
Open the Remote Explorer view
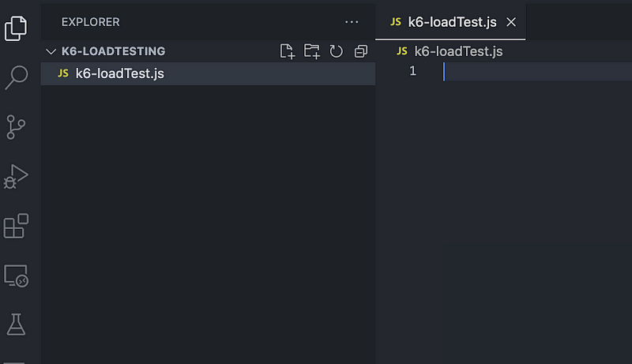[17, 276]
